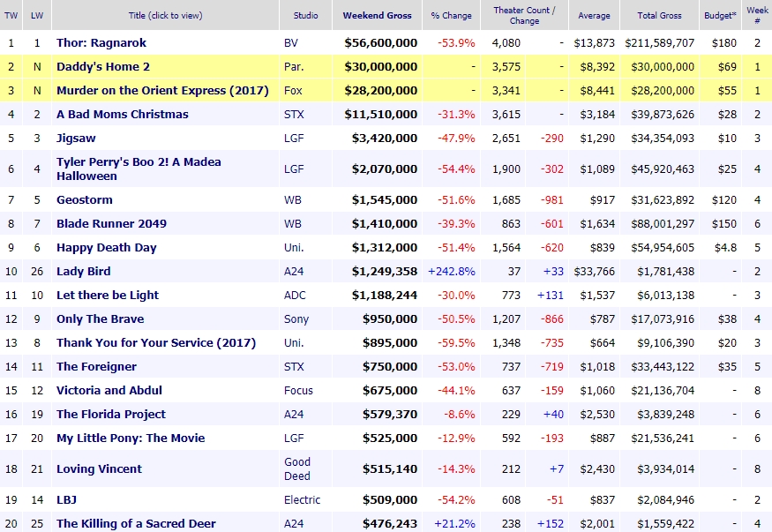Click the Budget* column header
Screen dimensions: 772x532
click(x=720, y=15)
